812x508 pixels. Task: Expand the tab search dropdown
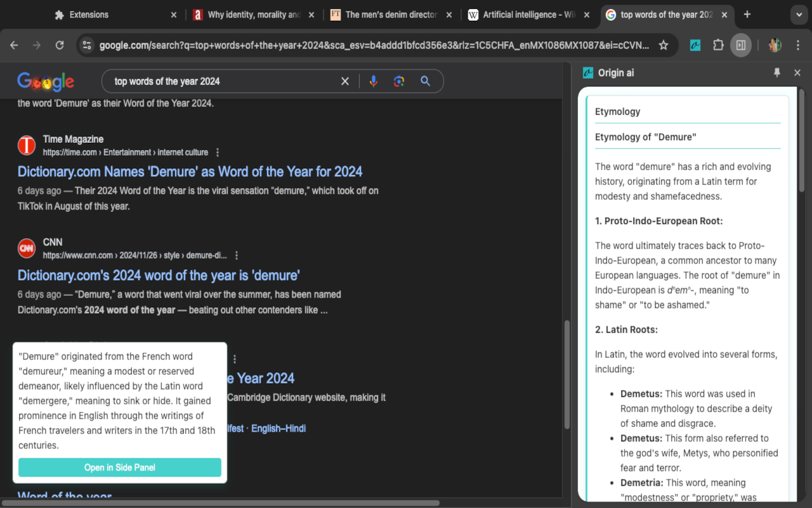[x=799, y=15]
